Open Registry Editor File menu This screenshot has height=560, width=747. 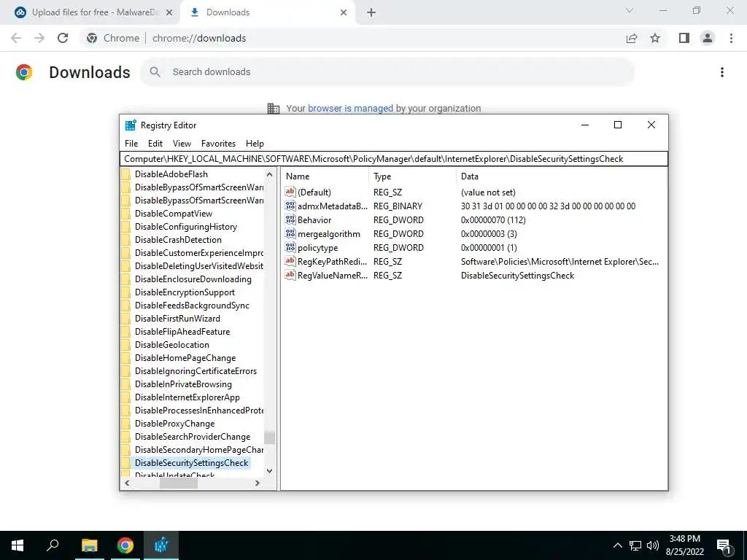131,144
